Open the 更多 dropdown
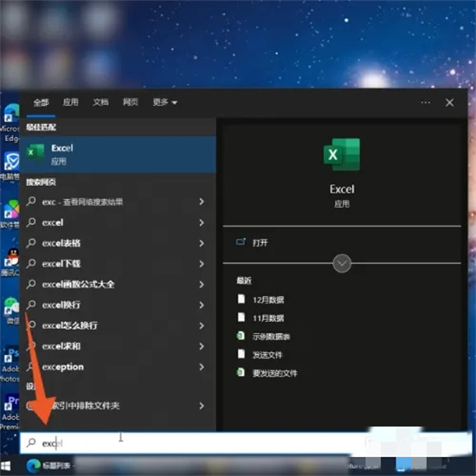Image resolution: width=476 pixels, height=476 pixels. click(164, 102)
